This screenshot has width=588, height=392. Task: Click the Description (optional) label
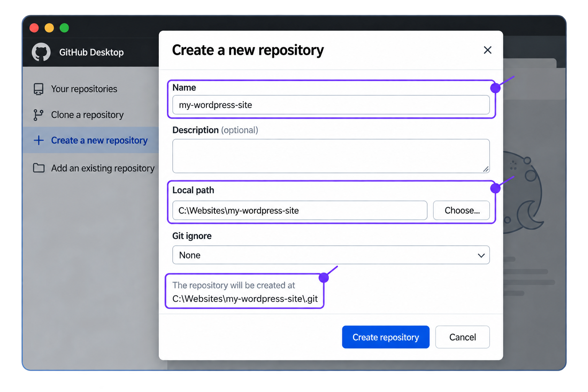tap(215, 130)
